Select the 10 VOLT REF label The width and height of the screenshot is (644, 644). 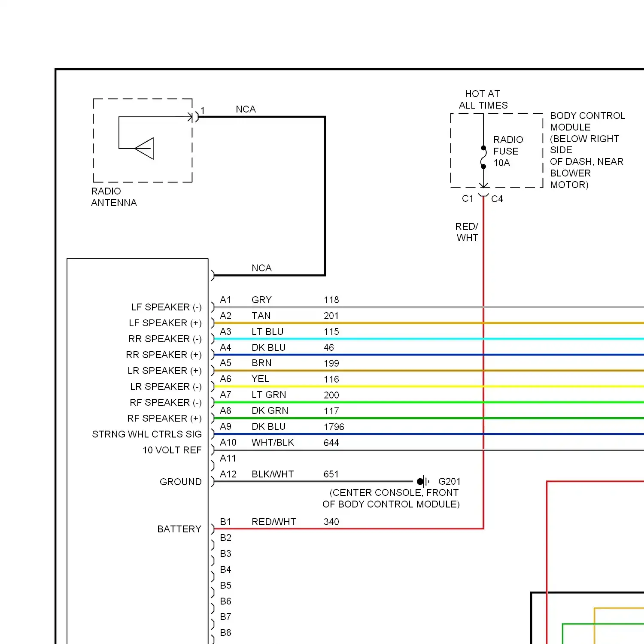(172, 450)
